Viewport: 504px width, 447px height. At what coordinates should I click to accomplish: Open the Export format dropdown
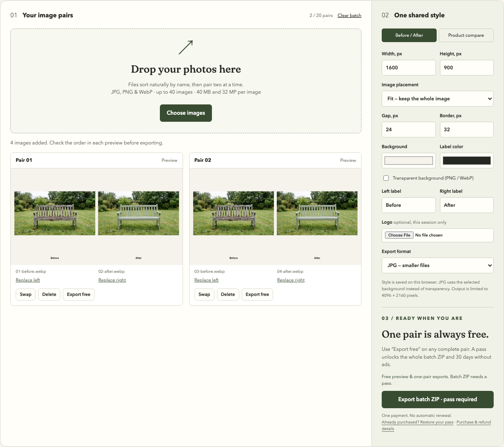(x=437, y=265)
